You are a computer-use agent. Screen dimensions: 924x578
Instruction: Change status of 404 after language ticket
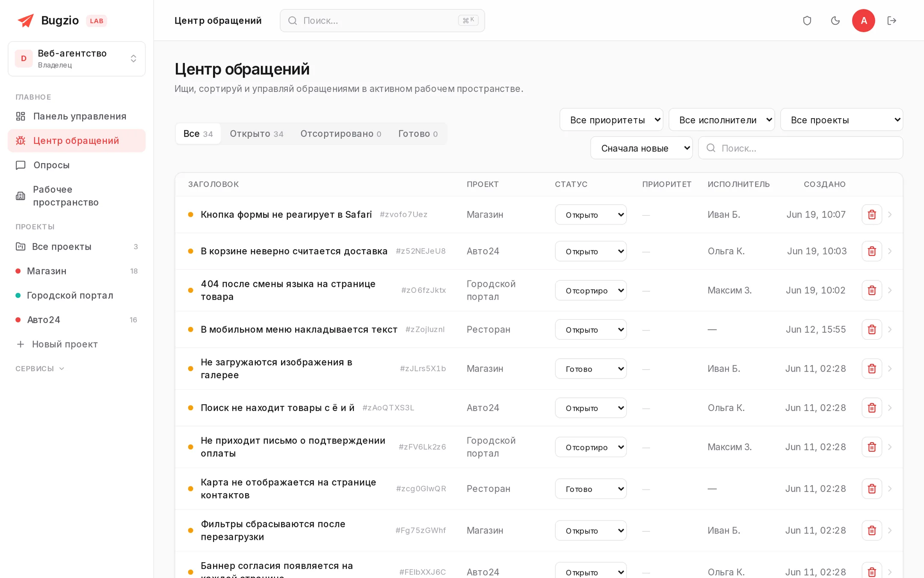click(590, 290)
